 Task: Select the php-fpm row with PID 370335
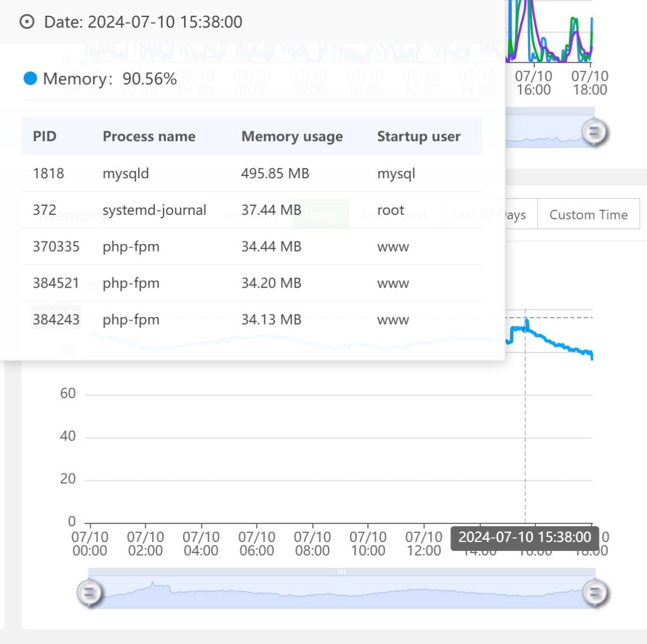click(x=252, y=246)
